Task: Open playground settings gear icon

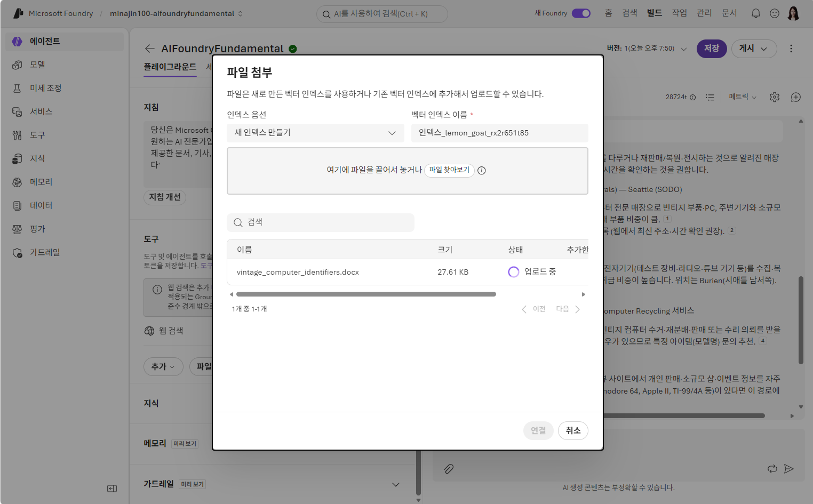Action: pos(775,97)
